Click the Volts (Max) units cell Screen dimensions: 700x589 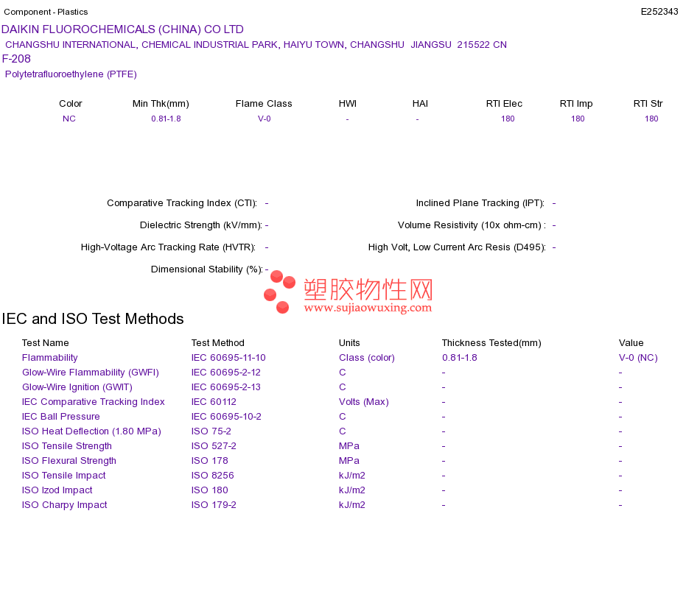coord(364,401)
